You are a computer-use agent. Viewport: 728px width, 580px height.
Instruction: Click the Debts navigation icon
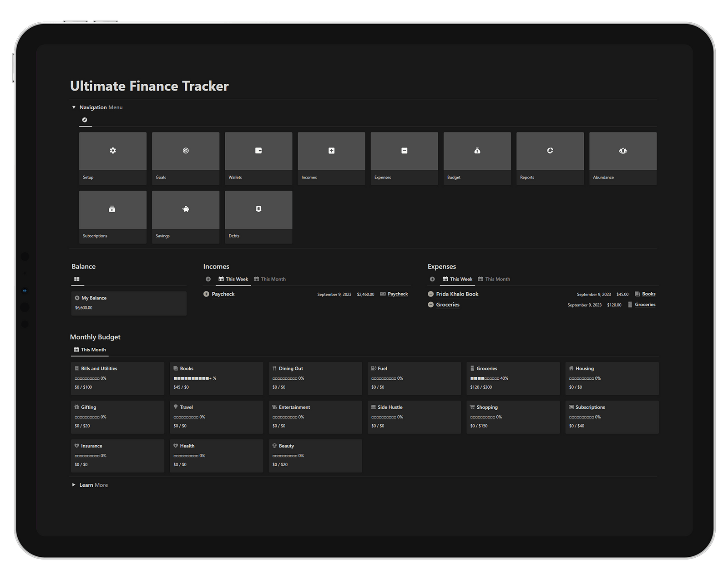click(258, 209)
